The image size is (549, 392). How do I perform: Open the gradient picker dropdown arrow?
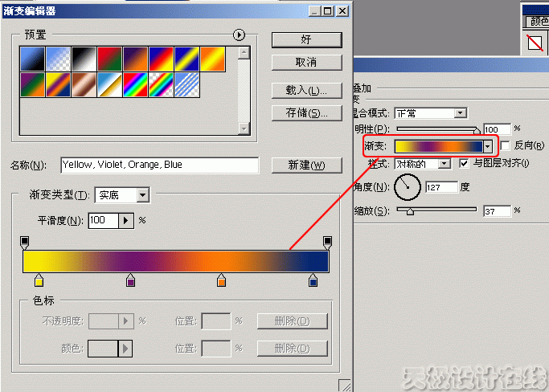point(488,146)
